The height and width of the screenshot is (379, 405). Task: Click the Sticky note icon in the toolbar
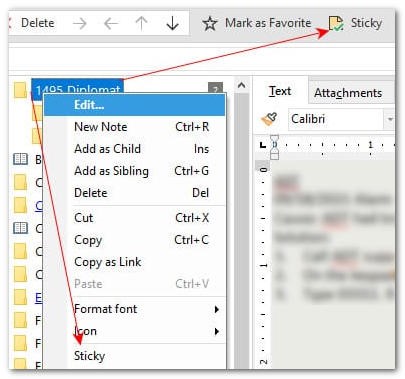click(336, 24)
